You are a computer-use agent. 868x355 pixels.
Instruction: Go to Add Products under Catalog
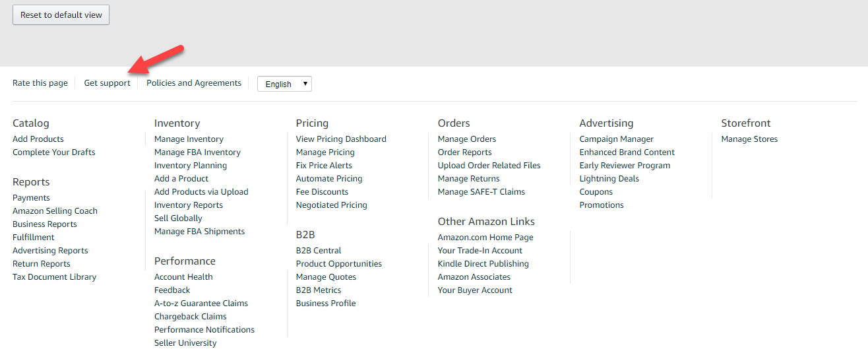pos(38,139)
